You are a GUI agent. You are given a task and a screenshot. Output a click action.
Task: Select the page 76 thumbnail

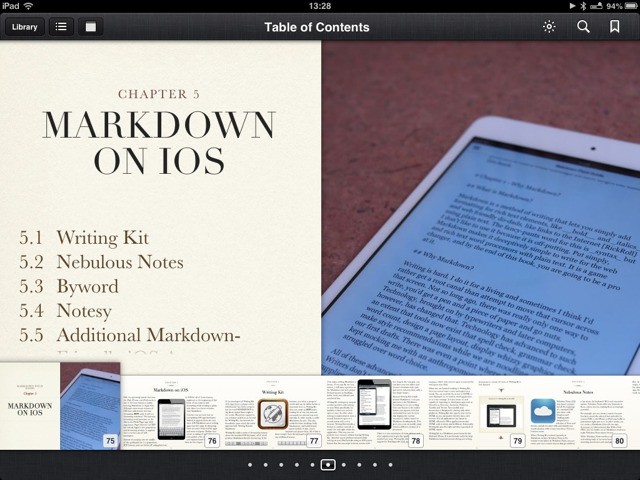tap(171, 412)
